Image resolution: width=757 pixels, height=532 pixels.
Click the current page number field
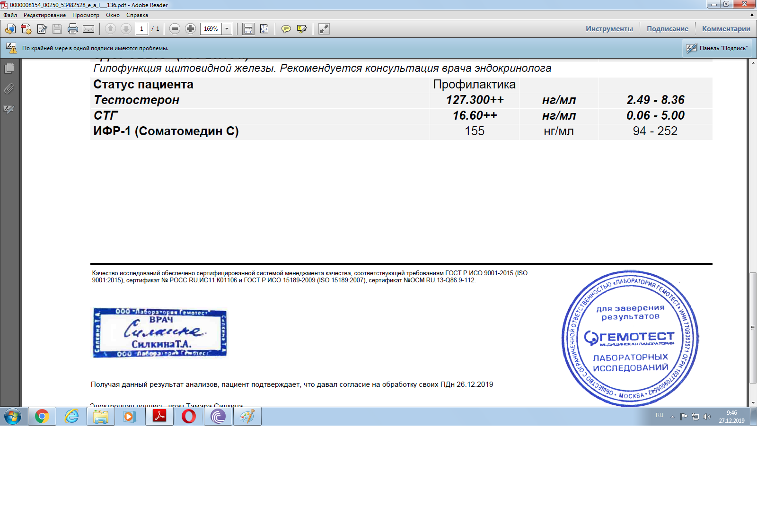(x=141, y=29)
